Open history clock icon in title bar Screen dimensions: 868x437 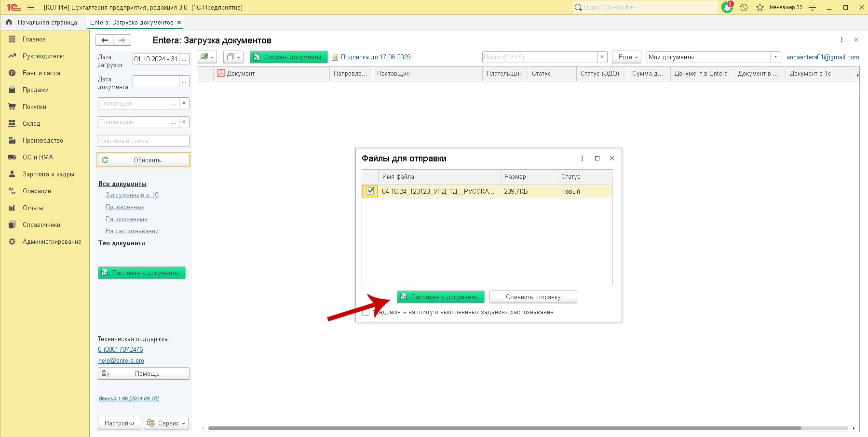tap(744, 7)
